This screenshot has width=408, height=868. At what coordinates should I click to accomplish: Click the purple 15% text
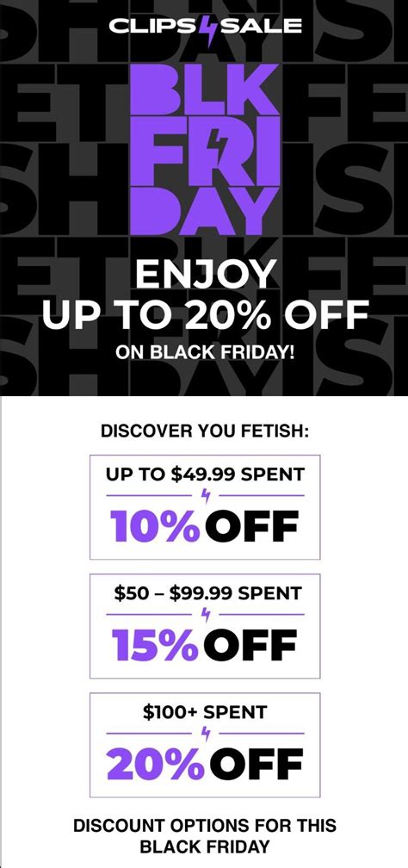click(155, 646)
